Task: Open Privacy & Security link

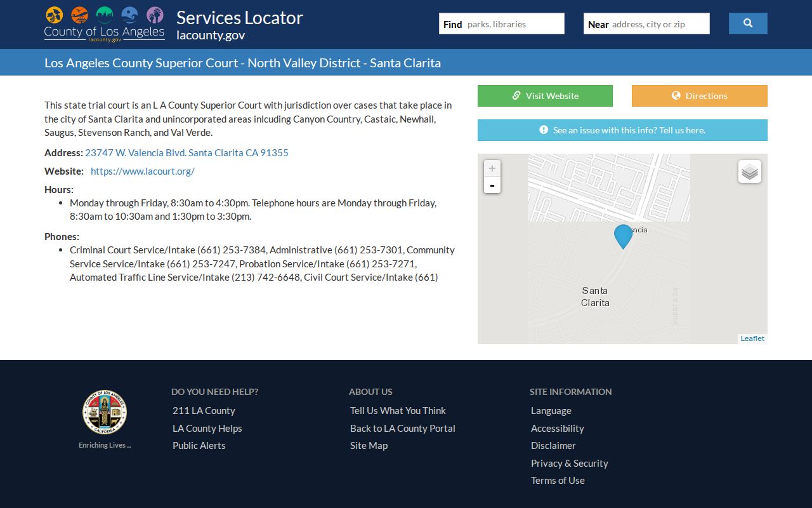Action: point(570,464)
